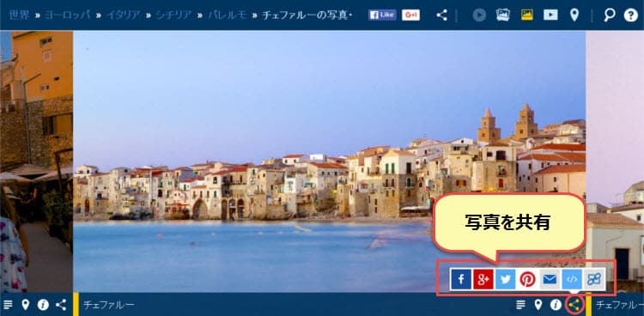
Task: View the next photo thumbnail on right edge
Action: [x=615, y=161]
